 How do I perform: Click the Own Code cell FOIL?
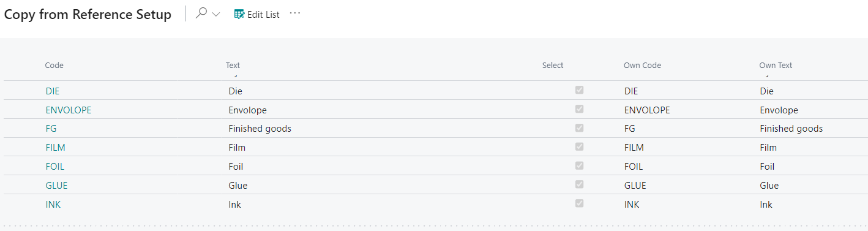coord(634,167)
